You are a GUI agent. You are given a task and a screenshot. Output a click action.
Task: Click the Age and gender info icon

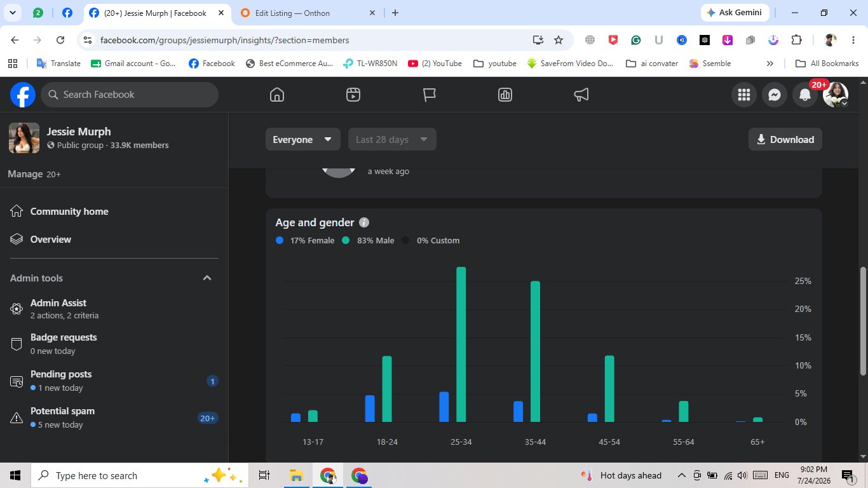[x=364, y=222]
